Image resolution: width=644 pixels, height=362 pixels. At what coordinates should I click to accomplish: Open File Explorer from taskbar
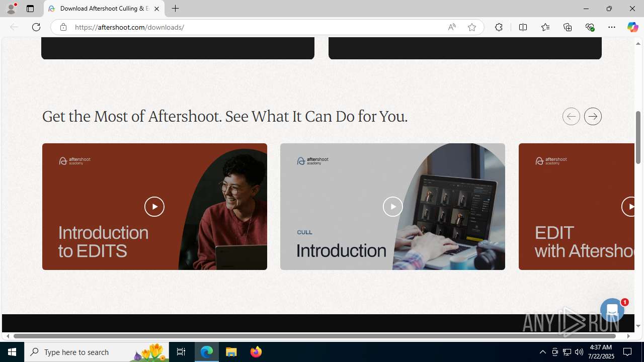[x=231, y=352]
